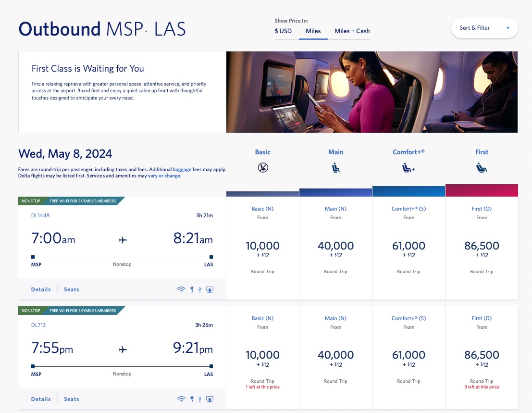The width and height of the screenshot is (532, 413).
Task: Open the seatback entertainment icon for DL1448
Action: click(210, 289)
